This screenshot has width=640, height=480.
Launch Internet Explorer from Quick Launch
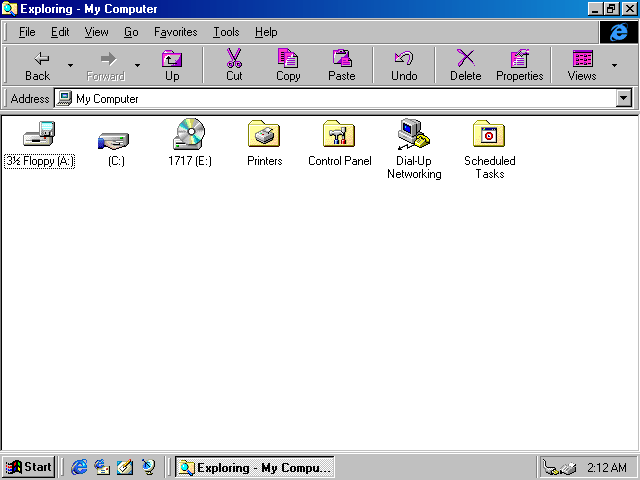tap(79, 467)
